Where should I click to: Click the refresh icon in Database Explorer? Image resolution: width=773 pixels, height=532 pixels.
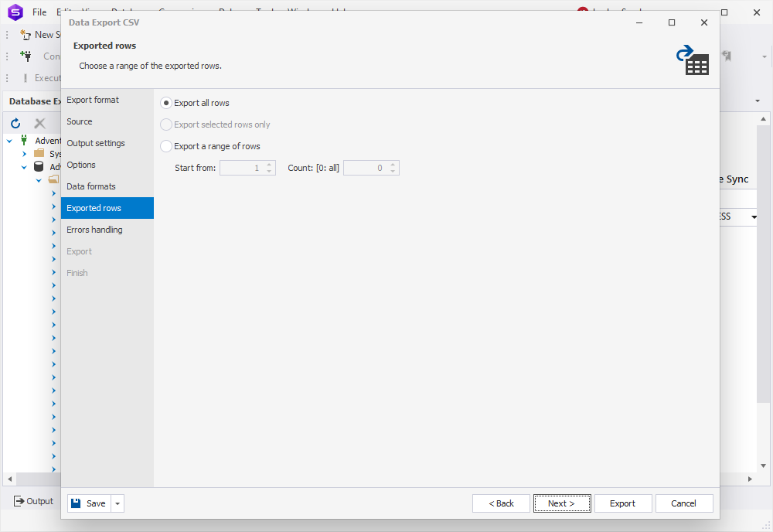(15, 123)
